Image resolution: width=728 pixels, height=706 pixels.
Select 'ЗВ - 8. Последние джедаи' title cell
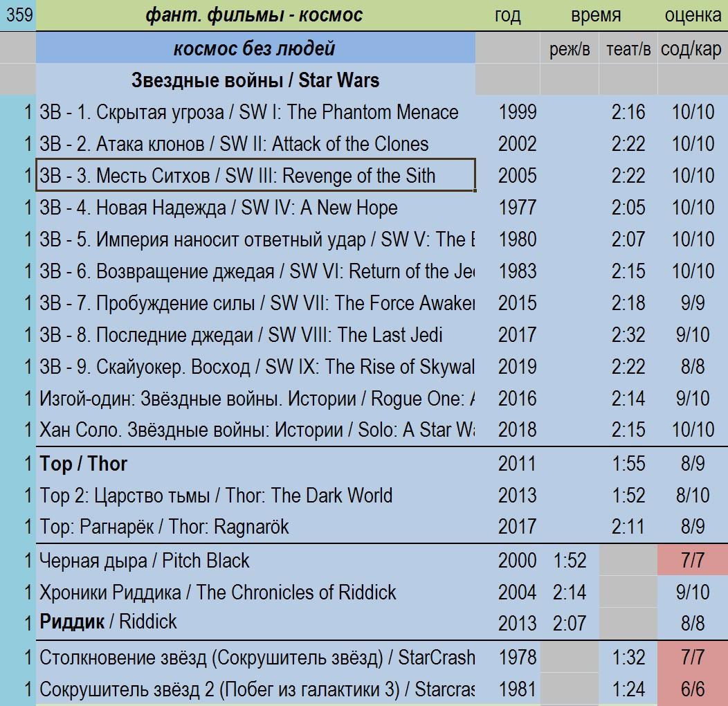(x=255, y=335)
